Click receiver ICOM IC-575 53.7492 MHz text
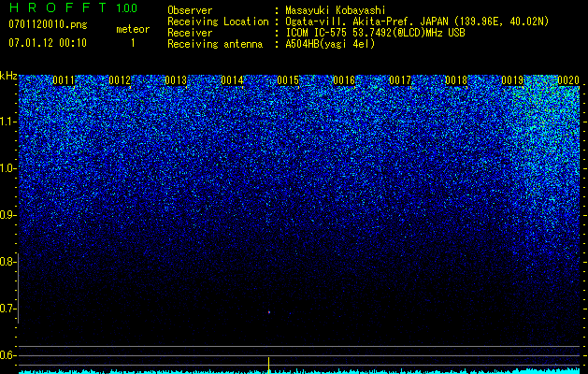This screenshot has height=374, width=588. pos(376,33)
